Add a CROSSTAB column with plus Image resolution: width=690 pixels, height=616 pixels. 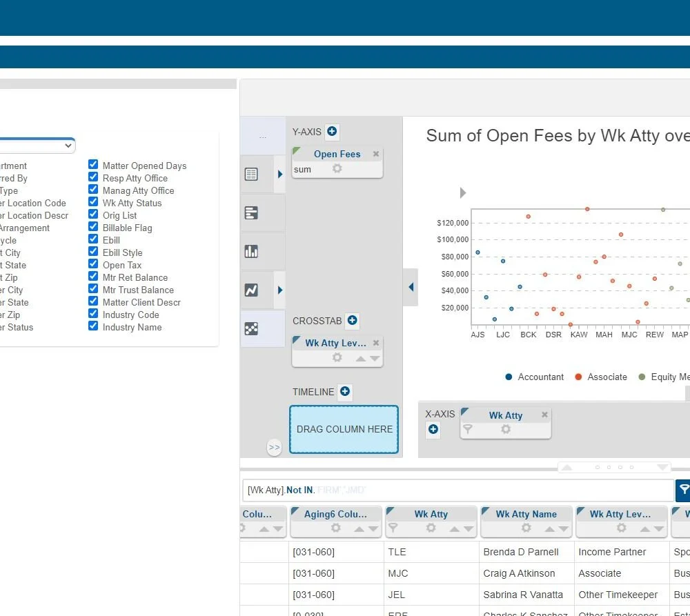click(352, 320)
